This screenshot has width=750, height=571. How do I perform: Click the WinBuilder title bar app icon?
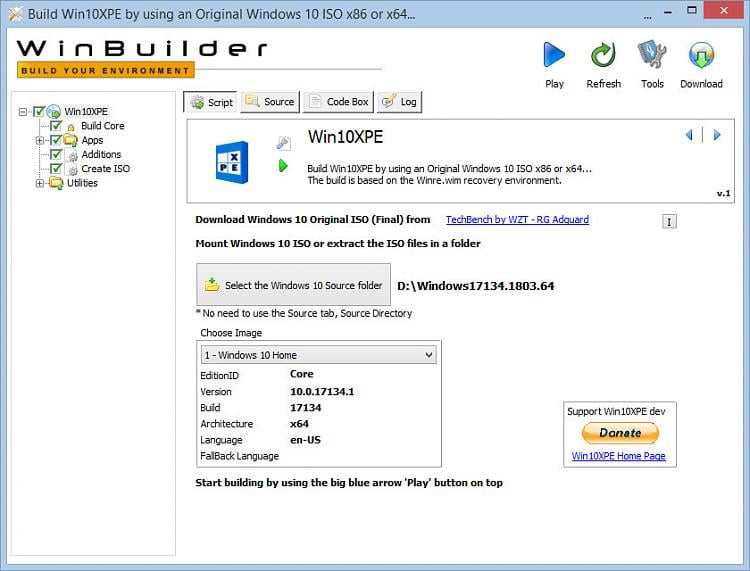click(x=15, y=14)
